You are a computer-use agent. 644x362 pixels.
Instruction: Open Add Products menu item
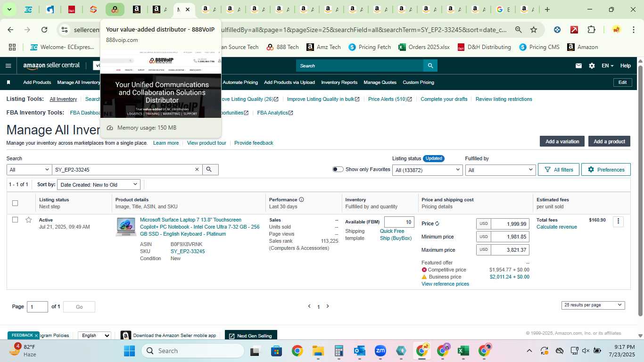pos(37,82)
